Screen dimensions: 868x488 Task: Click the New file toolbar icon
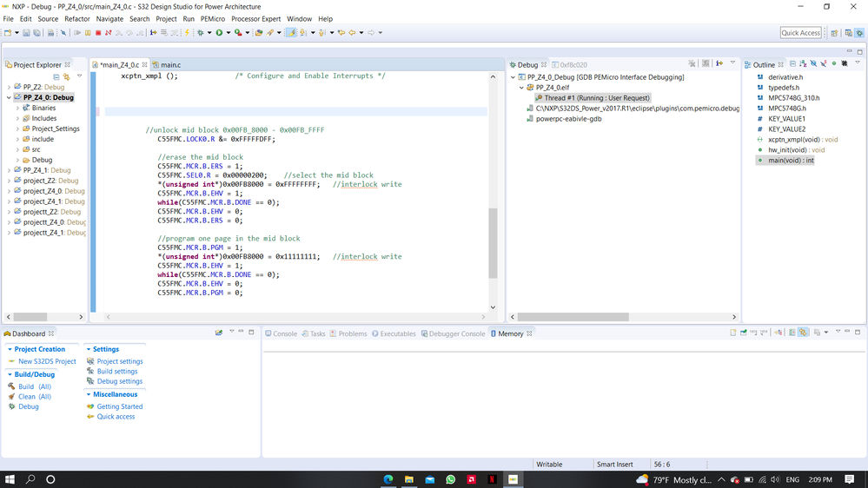8,33
